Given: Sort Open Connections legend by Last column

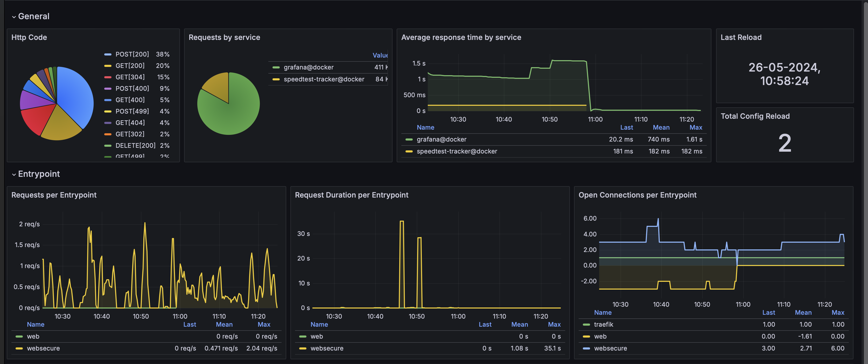Looking at the screenshot, I should pos(769,312).
